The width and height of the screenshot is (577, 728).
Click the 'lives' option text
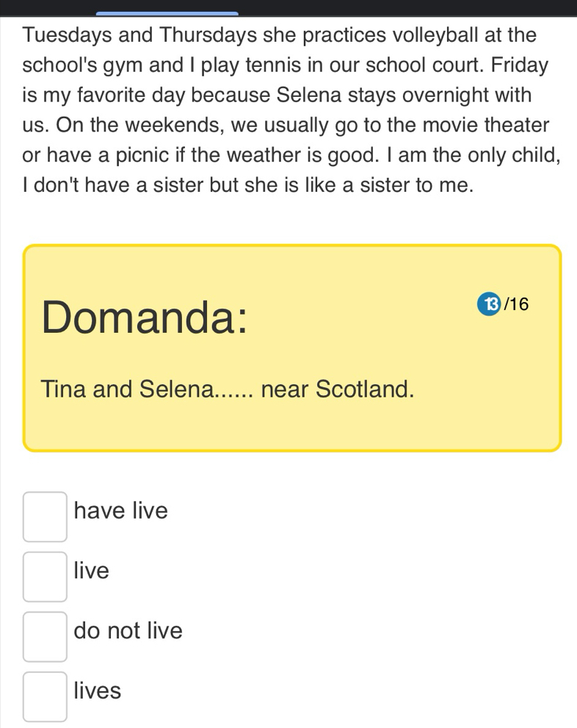(x=98, y=691)
